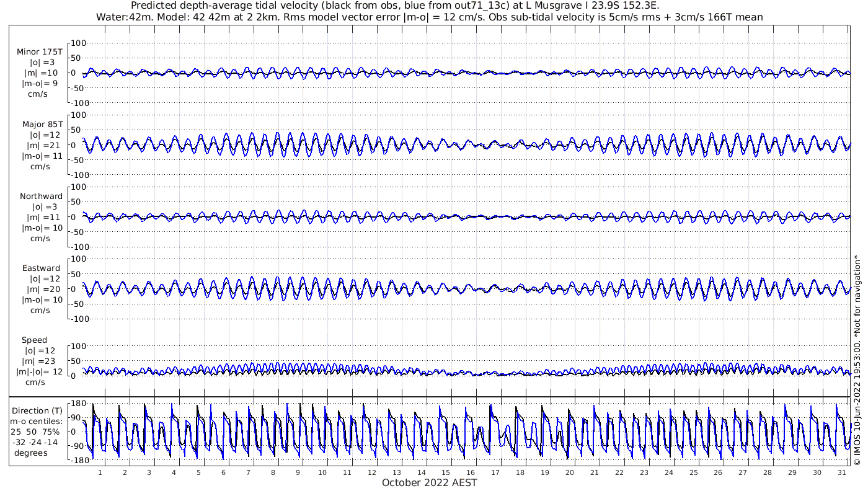868x496 pixels.
Task: Click the 'm-o centiles:' label
Action: [36, 421]
